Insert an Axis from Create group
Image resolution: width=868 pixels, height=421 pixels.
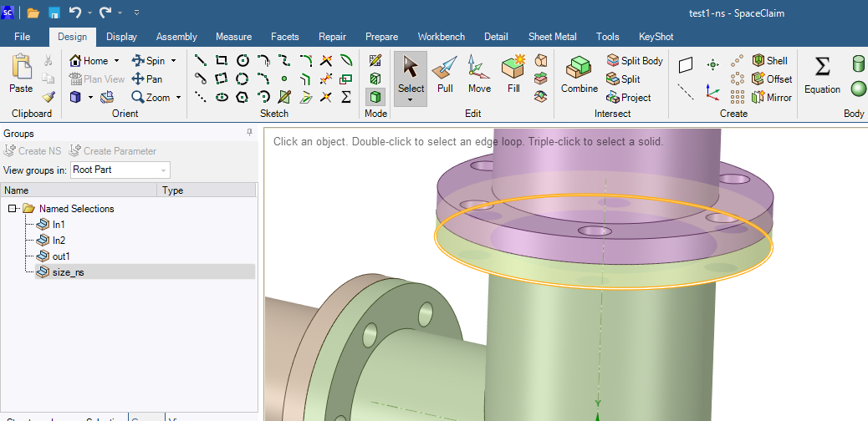point(686,92)
